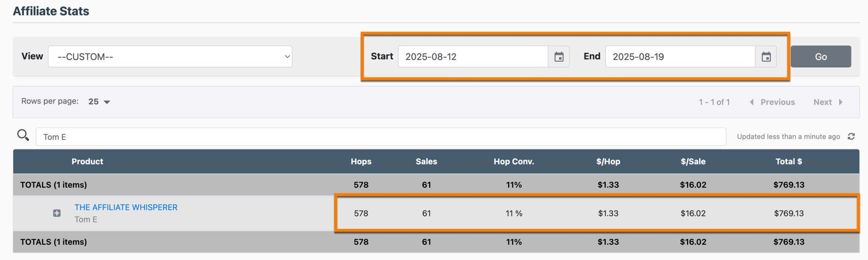The image size is (868, 260).
Task: Sort by the Hop Conv. column header
Action: tap(514, 161)
